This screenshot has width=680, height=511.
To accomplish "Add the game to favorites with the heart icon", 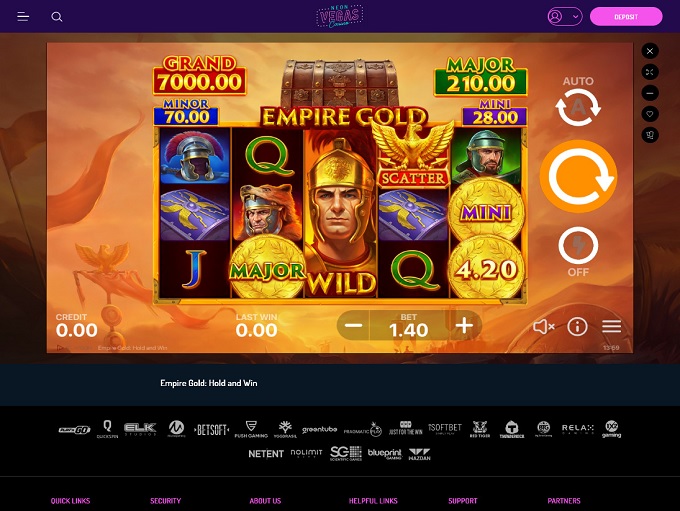I will click(x=650, y=114).
